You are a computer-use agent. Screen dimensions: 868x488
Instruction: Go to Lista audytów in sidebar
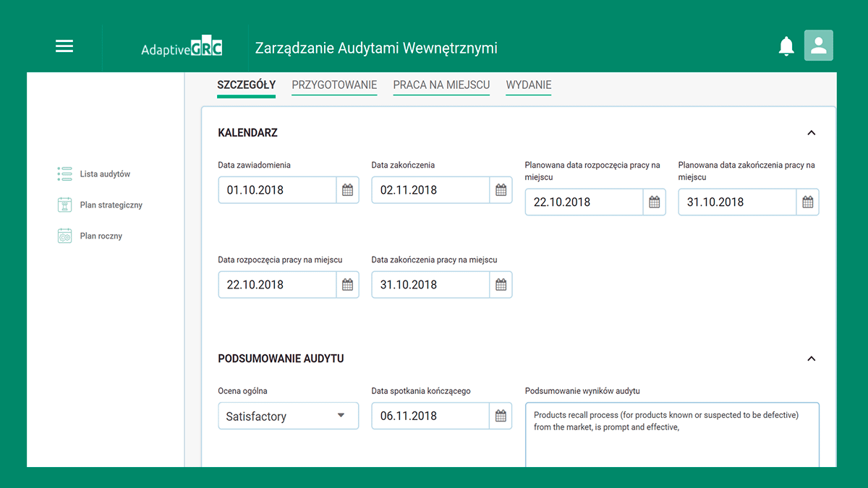[104, 174]
